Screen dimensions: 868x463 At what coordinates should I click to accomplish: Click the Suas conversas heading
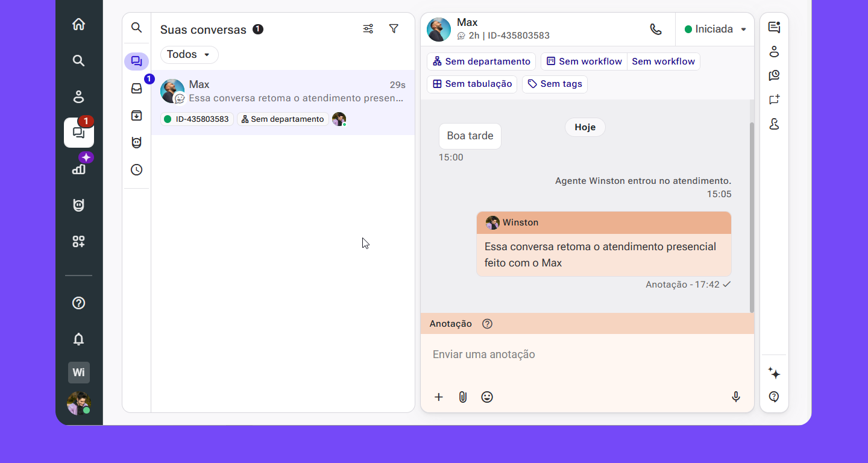[203, 30]
